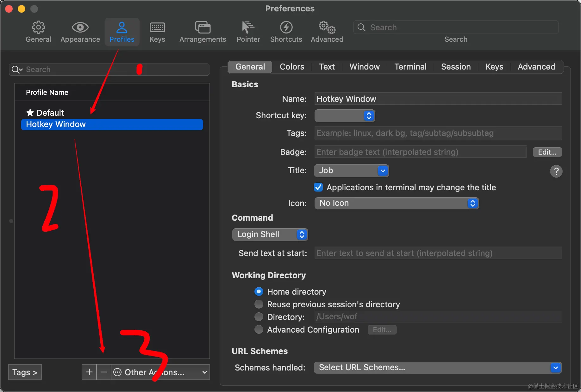Select the profile General tab
The height and width of the screenshot is (392, 581).
point(250,67)
